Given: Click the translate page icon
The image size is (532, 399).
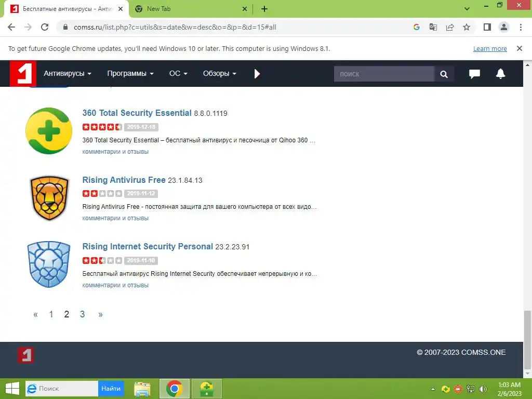Looking at the screenshot, I should click(433, 27).
